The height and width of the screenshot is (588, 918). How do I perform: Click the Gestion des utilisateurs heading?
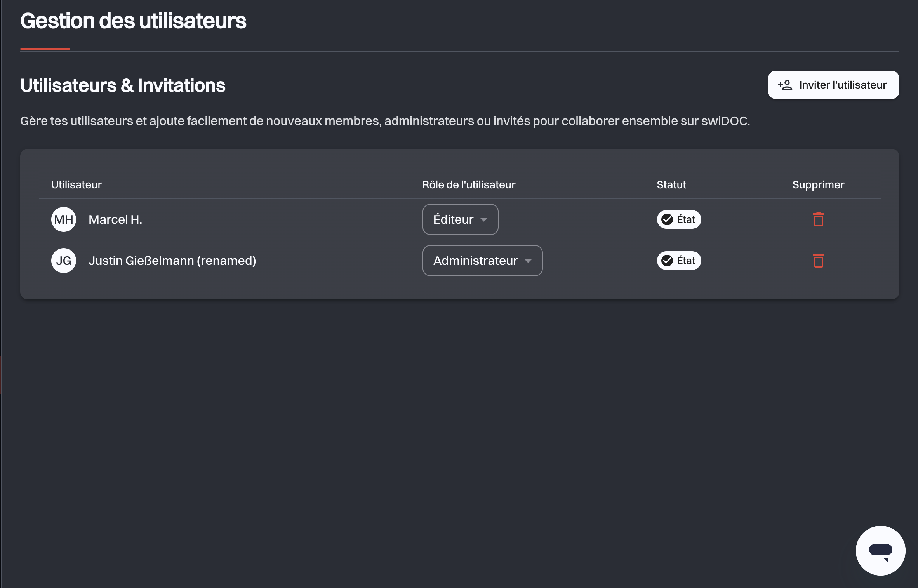pos(133,21)
